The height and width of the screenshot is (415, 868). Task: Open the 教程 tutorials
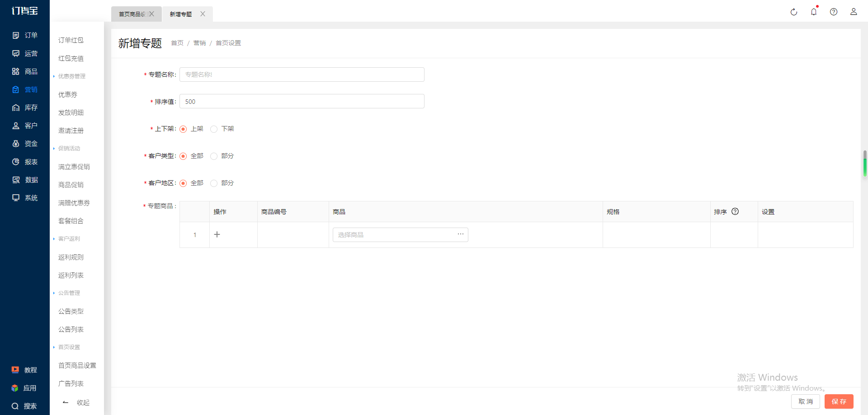[x=24, y=370]
